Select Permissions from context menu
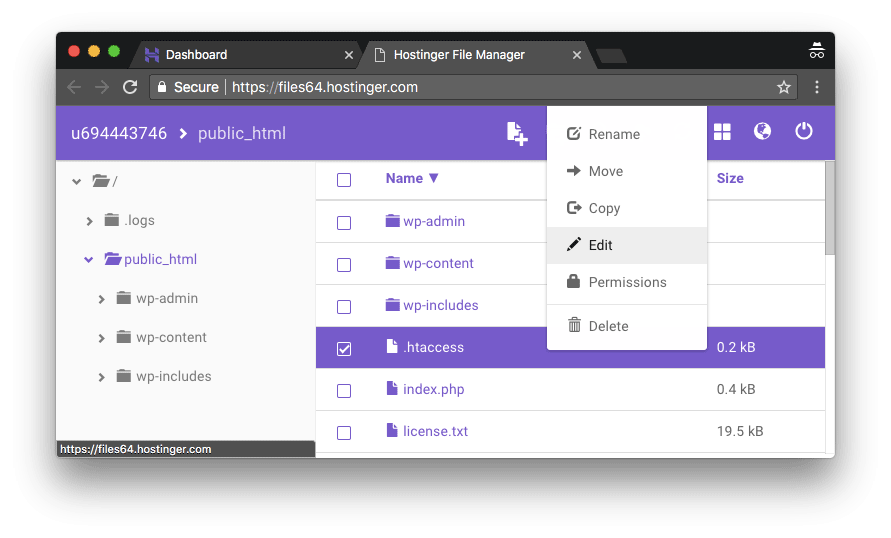This screenshot has height=538, width=891. pos(627,282)
